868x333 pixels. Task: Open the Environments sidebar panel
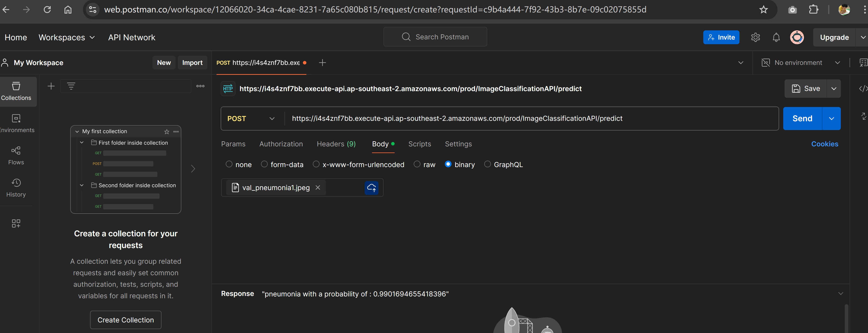click(x=16, y=124)
